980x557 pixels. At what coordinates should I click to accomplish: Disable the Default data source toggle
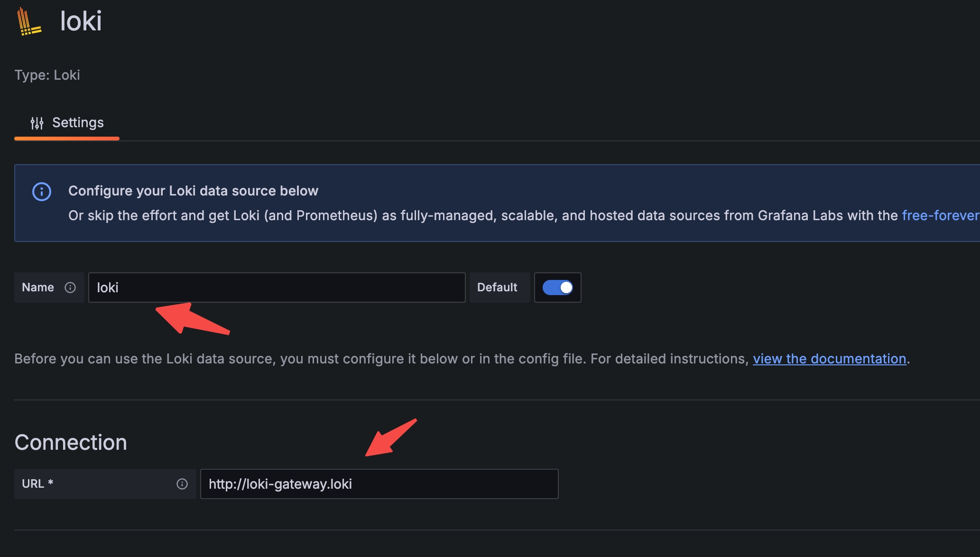[x=557, y=287]
